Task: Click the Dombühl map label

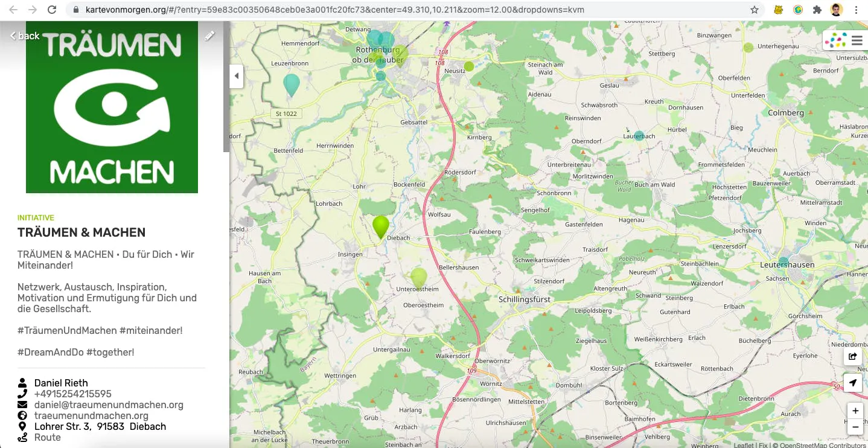Action: tap(569, 385)
